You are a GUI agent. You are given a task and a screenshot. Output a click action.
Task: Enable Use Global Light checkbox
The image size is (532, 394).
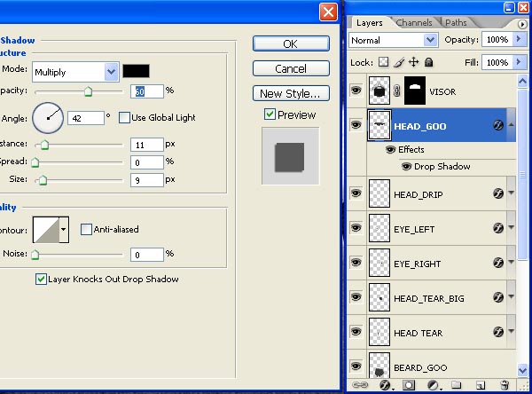tap(124, 117)
